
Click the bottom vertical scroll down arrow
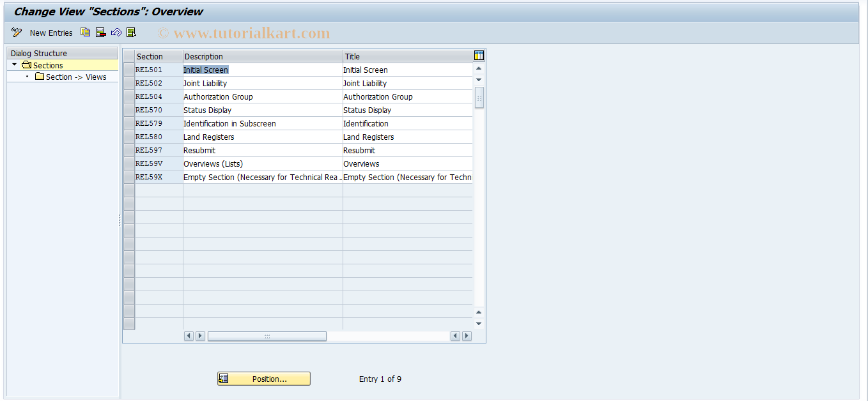click(479, 324)
